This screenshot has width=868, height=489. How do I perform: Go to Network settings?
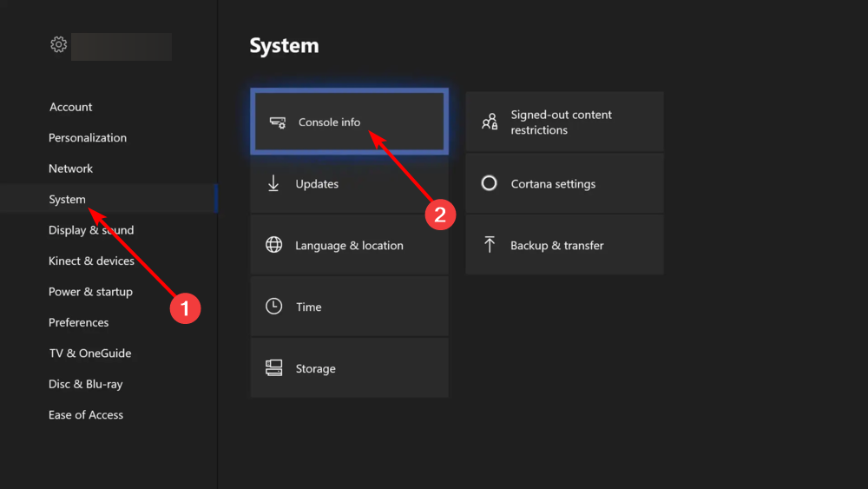pyautogui.click(x=70, y=169)
